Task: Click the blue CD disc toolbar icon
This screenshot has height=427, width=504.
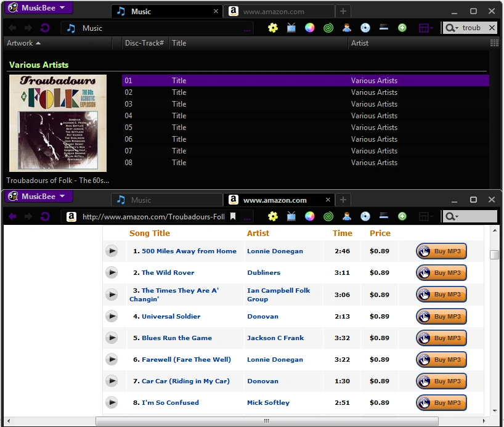Action: click(365, 28)
